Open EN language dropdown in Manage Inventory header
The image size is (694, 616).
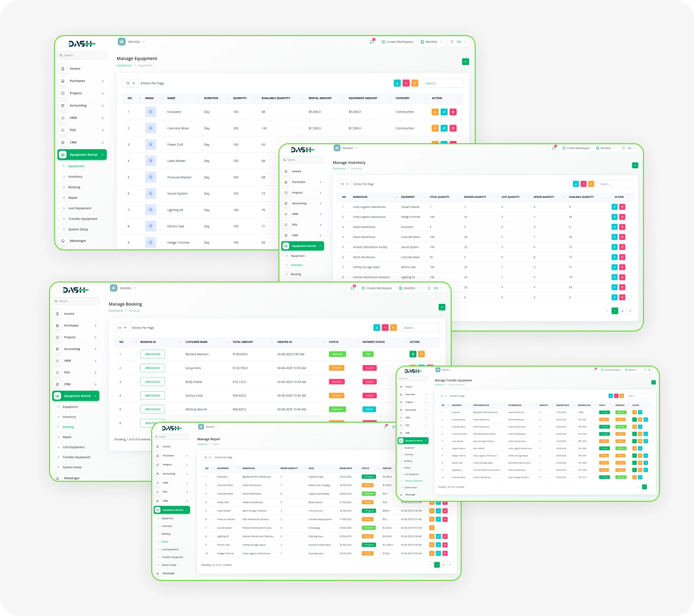[x=629, y=148]
